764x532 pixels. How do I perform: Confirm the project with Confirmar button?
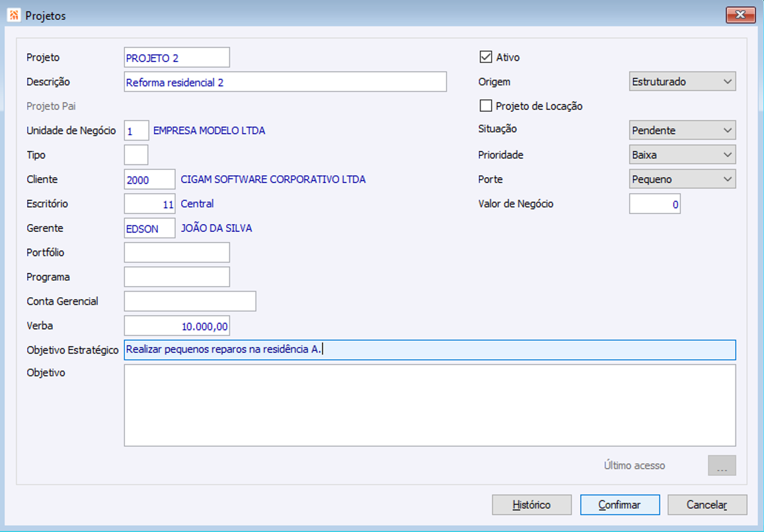(x=620, y=505)
